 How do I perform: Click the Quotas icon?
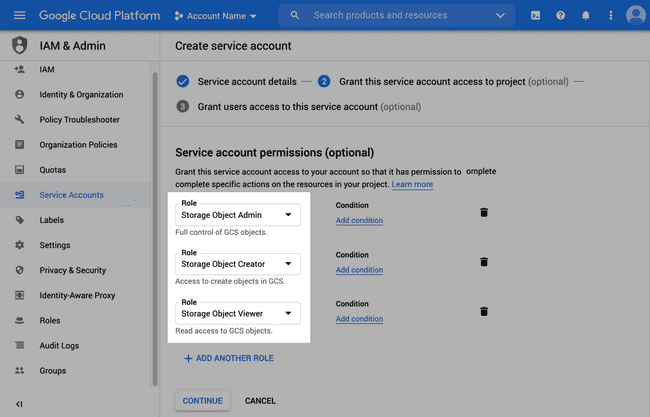(19, 170)
